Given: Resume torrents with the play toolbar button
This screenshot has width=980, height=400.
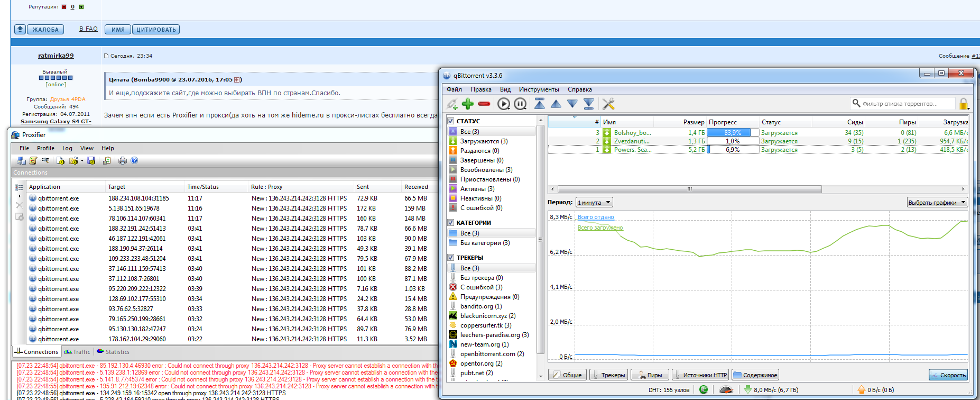Looking at the screenshot, I should click(504, 104).
